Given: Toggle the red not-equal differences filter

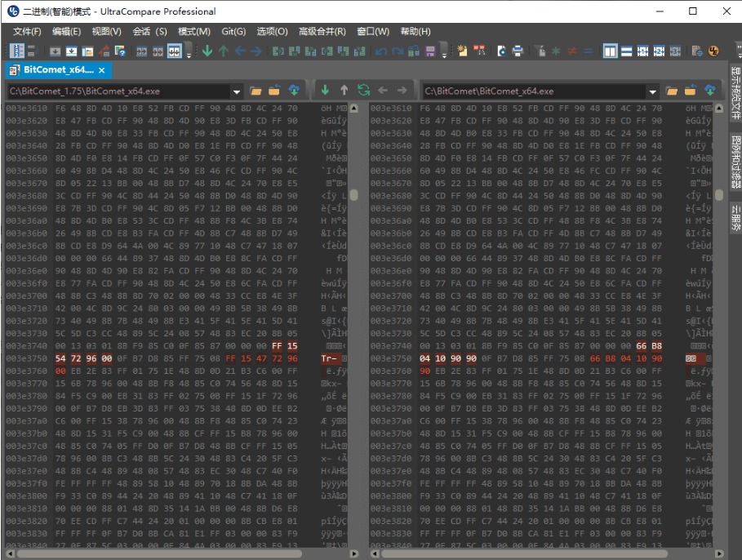Looking at the screenshot, I should point(572,51).
